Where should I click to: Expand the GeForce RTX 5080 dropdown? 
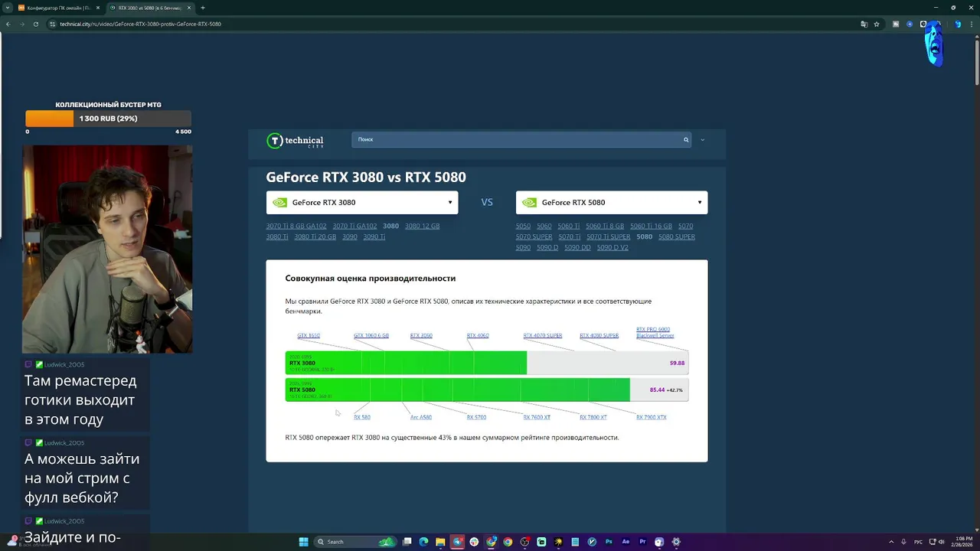tap(700, 203)
